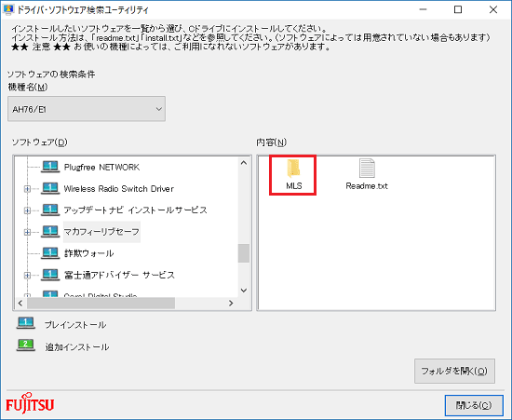This screenshot has width=512, height=420.
Task: Select アップデートナビ インストールサービス in the software list
Action: tap(136, 210)
